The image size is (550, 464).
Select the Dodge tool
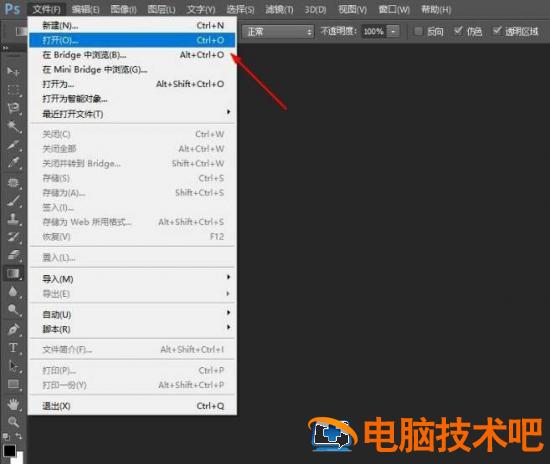pos(13,310)
